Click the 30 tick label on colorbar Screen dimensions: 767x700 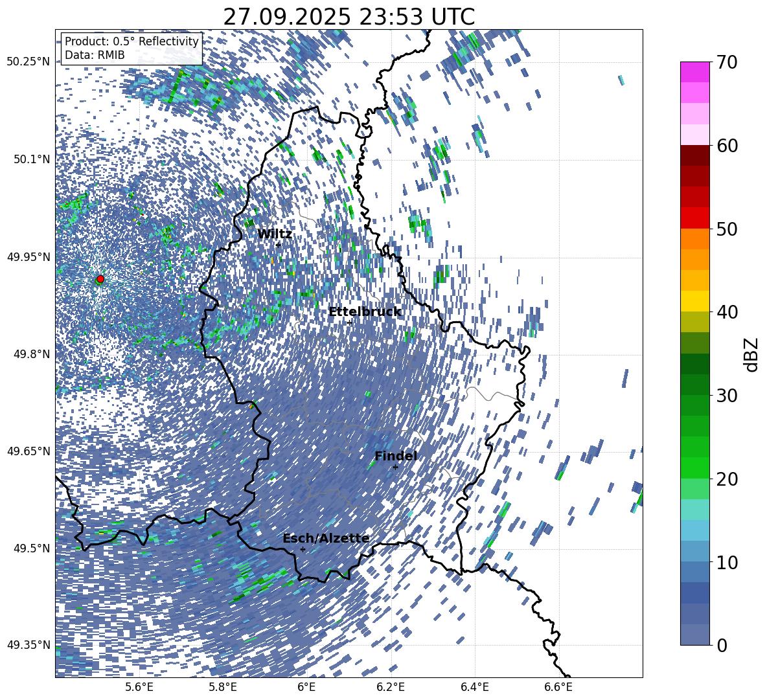tap(727, 396)
